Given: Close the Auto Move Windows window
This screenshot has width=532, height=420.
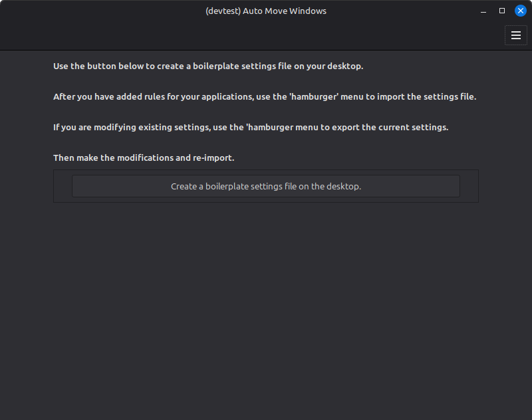Looking at the screenshot, I should [521, 11].
